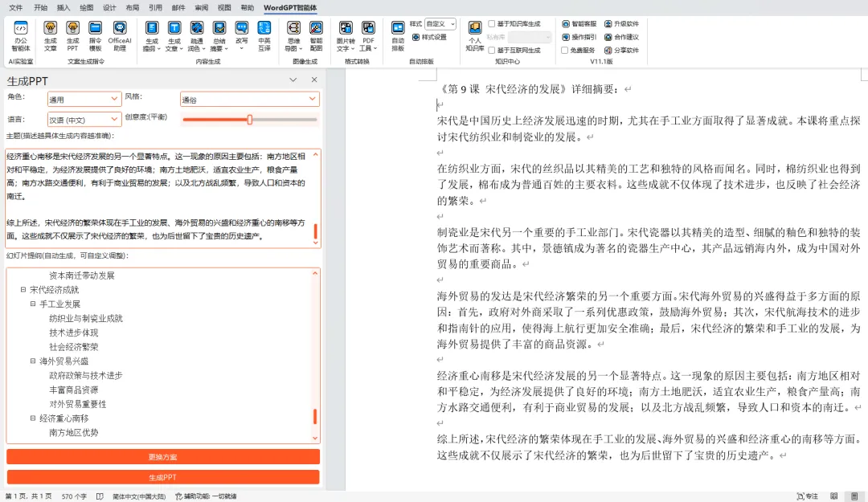Switch to the 视图 ribbon tab
The width and height of the screenshot is (868, 502).
(224, 8)
